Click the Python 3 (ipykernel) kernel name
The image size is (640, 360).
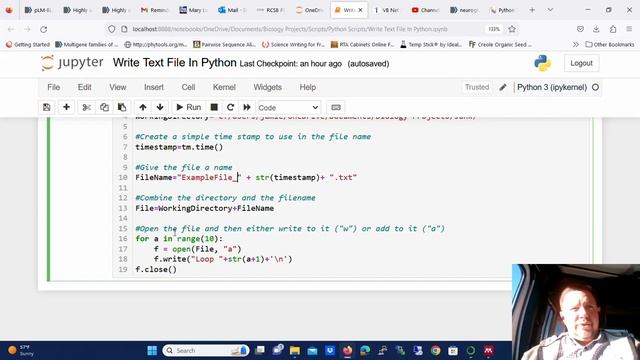[x=552, y=87]
